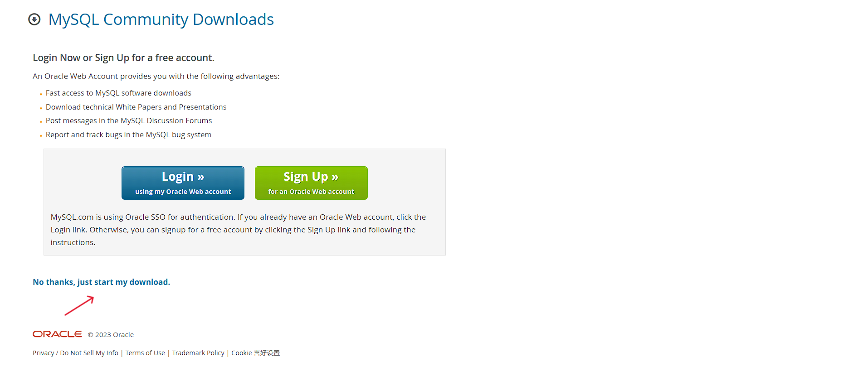Click the "for an Oracle Web account" subtitle
The image size is (868, 381).
(311, 192)
